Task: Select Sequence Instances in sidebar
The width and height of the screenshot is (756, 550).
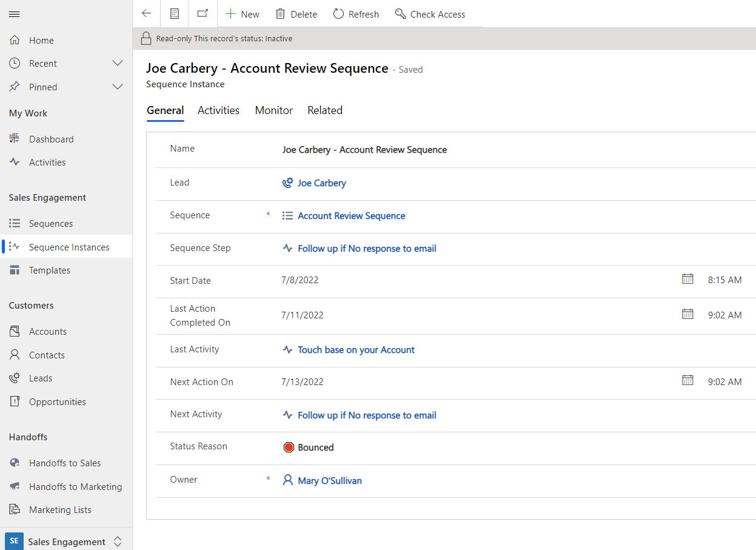Action: click(x=66, y=247)
